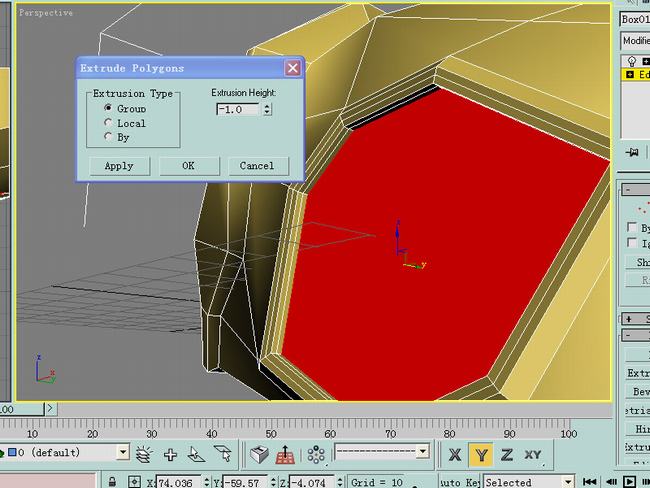Open the Modifier List dropdown
The height and width of the screenshot is (488, 650).
click(635, 41)
